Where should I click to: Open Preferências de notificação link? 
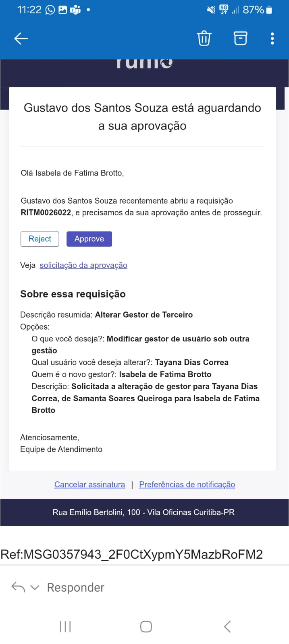187,485
